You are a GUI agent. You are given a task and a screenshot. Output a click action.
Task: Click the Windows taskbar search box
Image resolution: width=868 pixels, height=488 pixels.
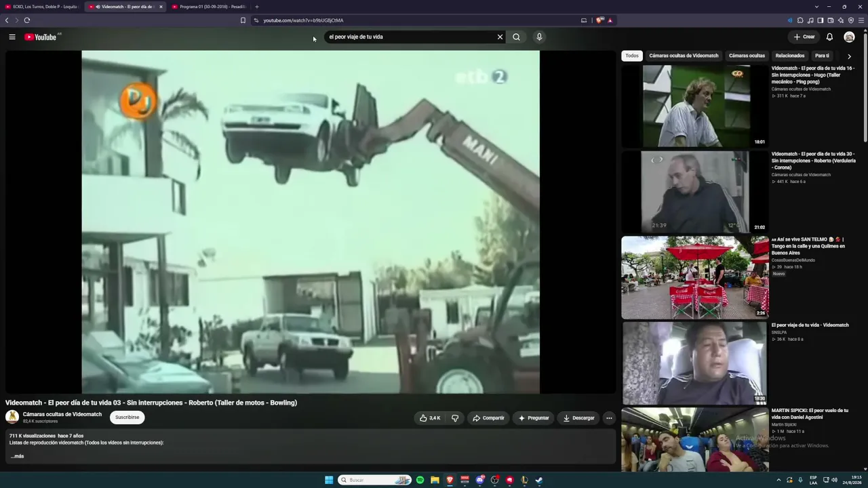coord(375,480)
